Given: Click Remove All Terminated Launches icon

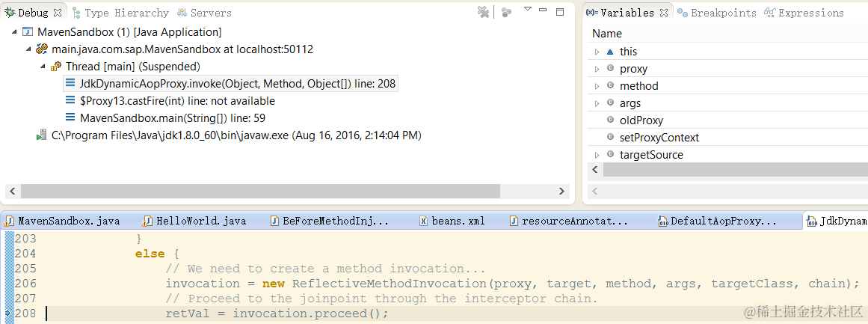Looking at the screenshot, I should tap(483, 12).
